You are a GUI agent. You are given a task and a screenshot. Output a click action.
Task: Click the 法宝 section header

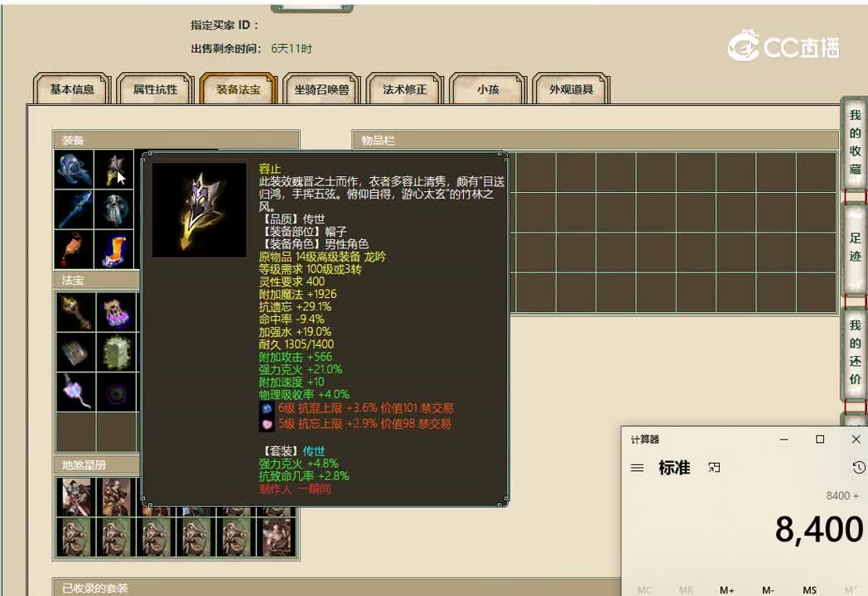click(x=96, y=281)
